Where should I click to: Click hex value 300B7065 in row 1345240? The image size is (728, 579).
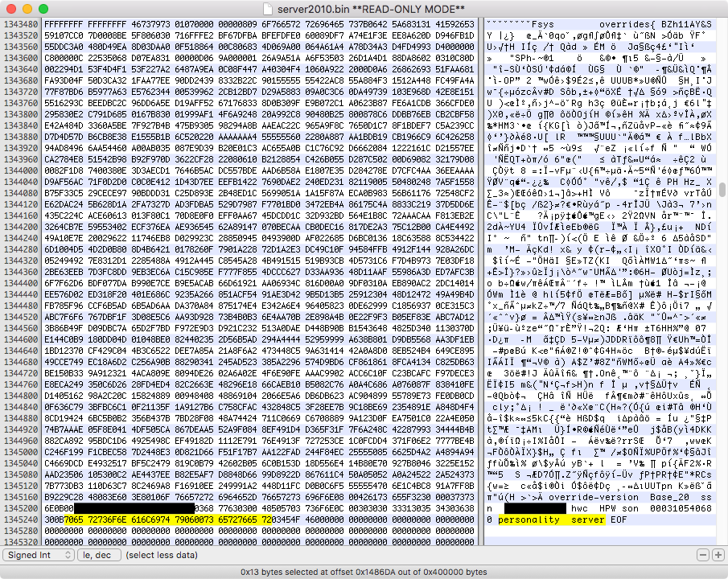(x=64, y=519)
